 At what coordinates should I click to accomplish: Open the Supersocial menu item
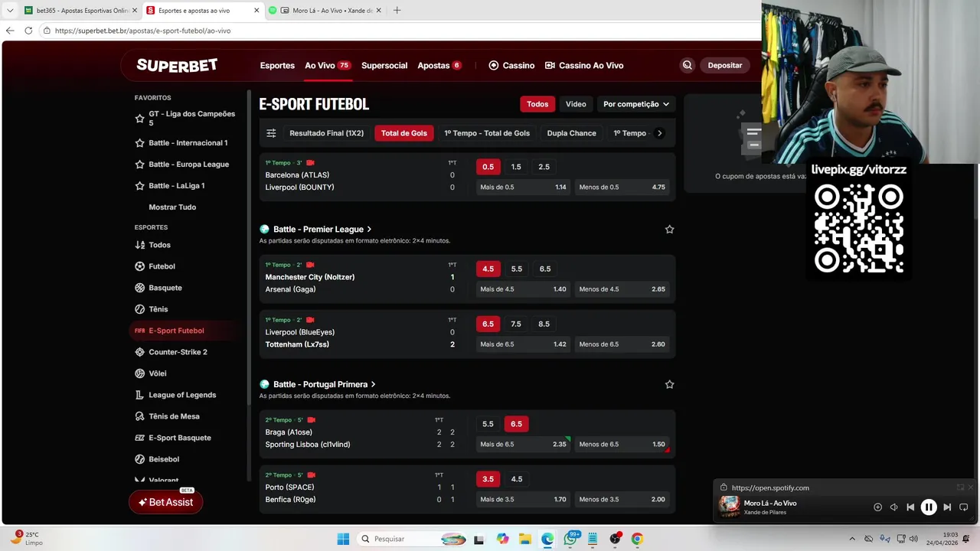[x=384, y=66]
